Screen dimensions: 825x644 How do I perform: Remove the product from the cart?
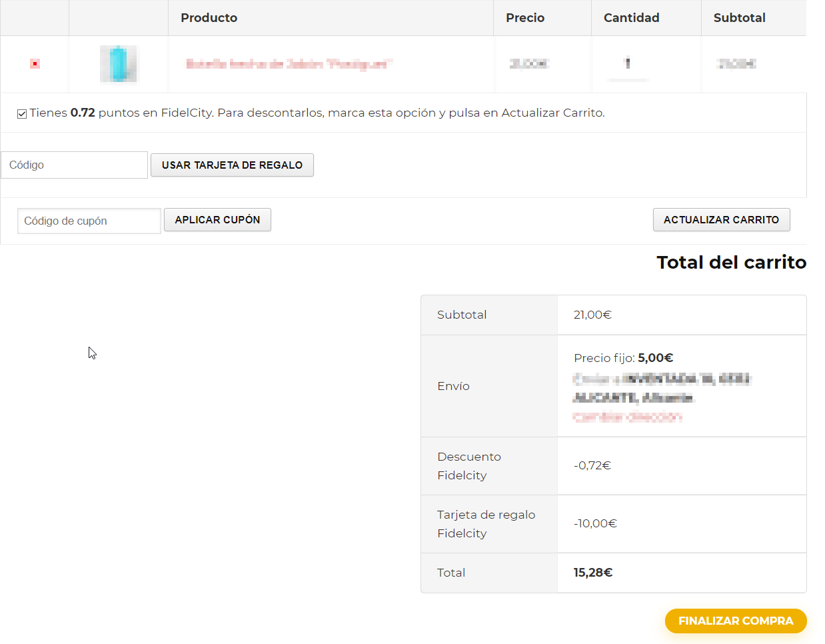coord(35,64)
